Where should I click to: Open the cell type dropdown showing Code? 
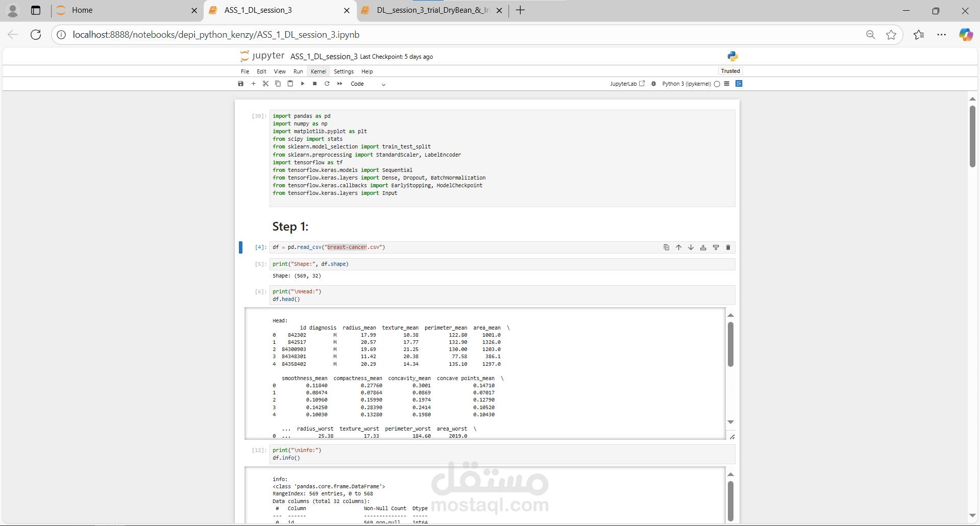pyautogui.click(x=367, y=84)
